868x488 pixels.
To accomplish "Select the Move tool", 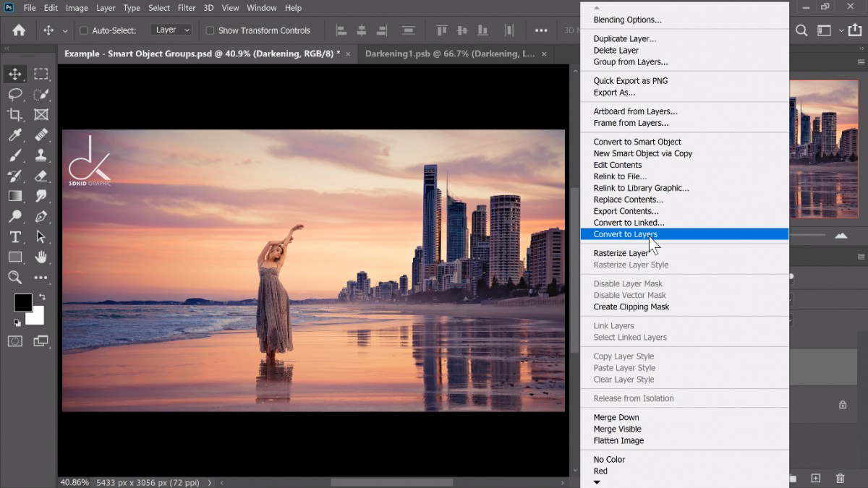I will pyautogui.click(x=16, y=73).
